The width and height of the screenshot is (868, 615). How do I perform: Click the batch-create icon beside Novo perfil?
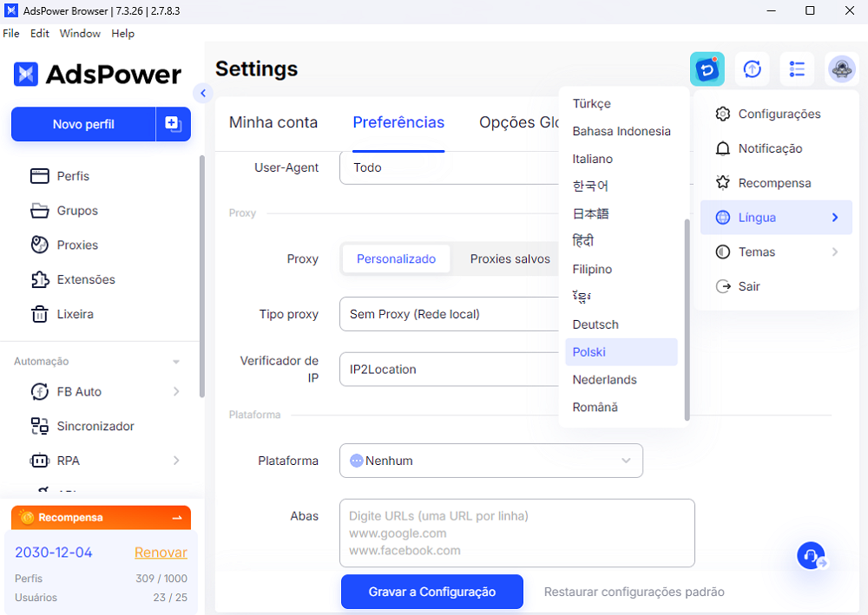coord(174,124)
